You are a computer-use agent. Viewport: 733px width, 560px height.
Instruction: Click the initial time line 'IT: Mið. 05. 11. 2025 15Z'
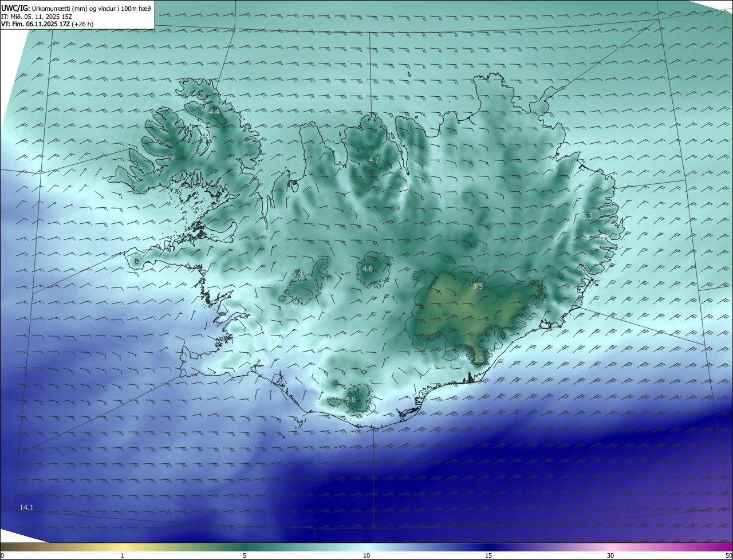(x=37, y=17)
